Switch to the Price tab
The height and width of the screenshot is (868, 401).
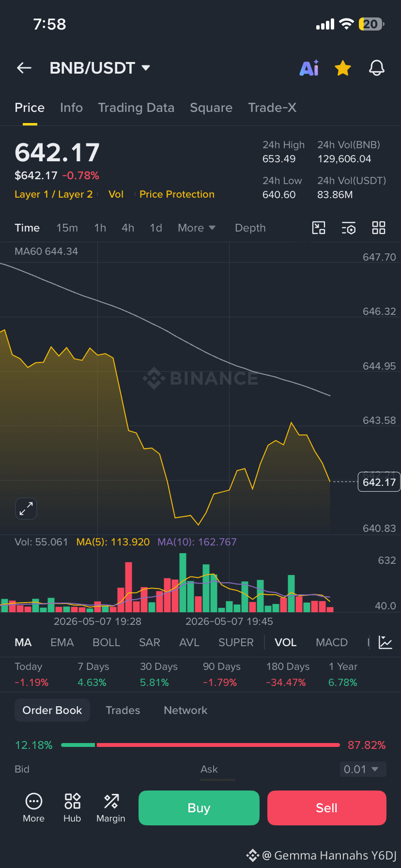[x=30, y=108]
